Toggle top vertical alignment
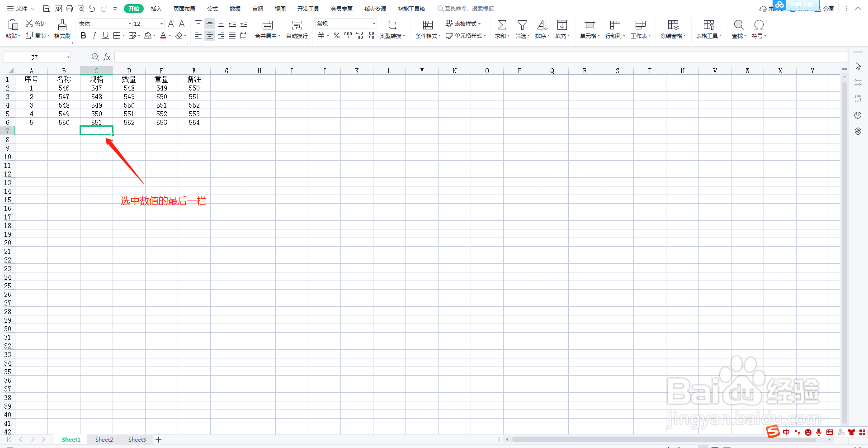868x448 pixels. point(198,24)
